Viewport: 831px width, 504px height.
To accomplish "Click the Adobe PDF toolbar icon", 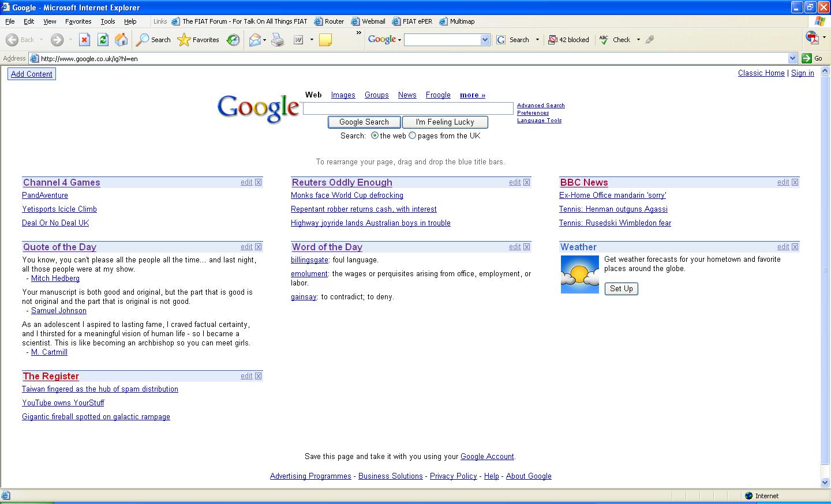I will coord(812,38).
